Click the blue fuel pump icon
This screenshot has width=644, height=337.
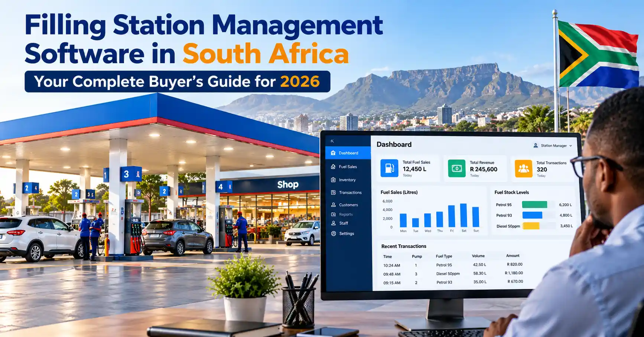click(x=389, y=168)
